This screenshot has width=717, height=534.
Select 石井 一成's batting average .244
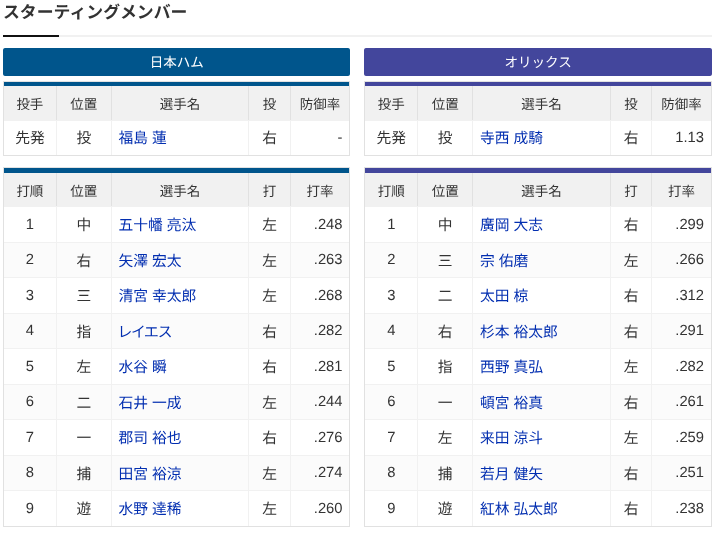pos(328,401)
